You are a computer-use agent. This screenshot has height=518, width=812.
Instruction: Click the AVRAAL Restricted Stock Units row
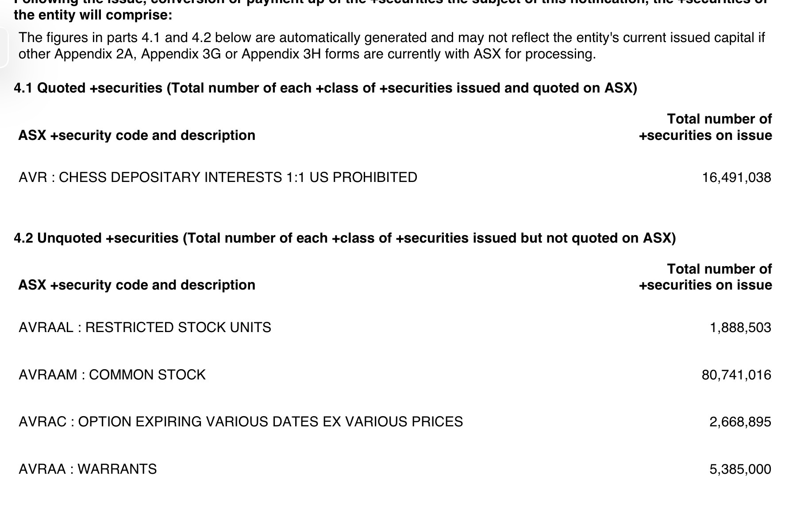pos(145,328)
